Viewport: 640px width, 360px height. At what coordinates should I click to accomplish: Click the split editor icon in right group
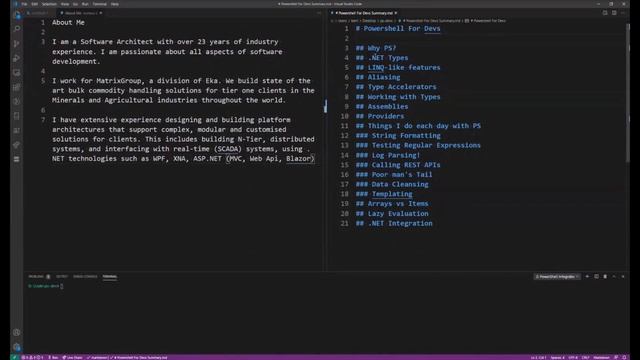(614, 13)
